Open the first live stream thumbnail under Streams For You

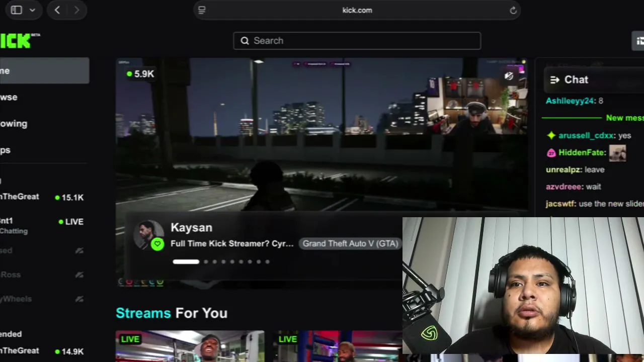[x=190, y=346]
